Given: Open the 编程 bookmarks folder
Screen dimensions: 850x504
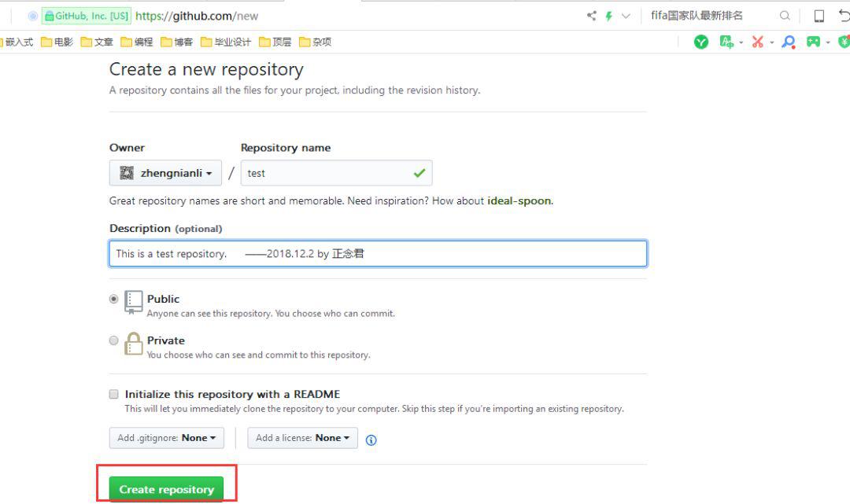Looking at the screenshot, I should [x=137, y=42].
